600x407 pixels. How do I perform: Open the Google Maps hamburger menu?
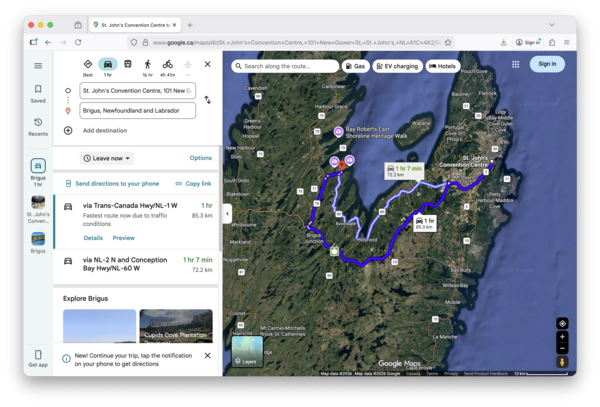[x=38, y=66]
